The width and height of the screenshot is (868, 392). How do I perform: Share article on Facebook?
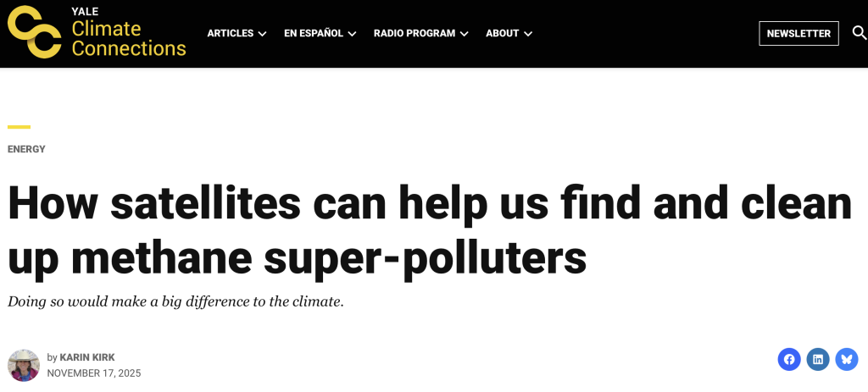(789, 359)
